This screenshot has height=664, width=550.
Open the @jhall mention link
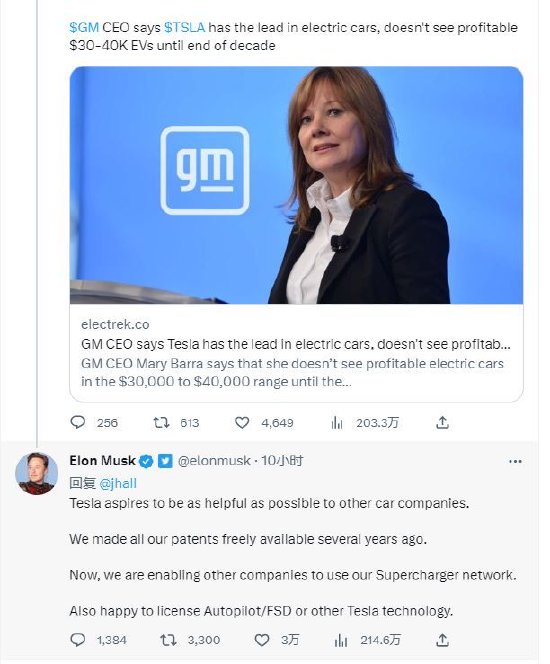(x=118, y=483)
